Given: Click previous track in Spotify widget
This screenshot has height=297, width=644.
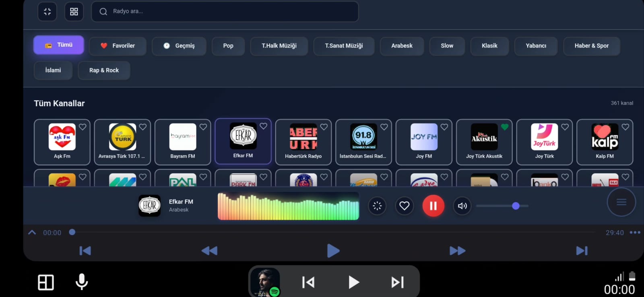Looking at the screenshot, I should click(x=308, y=283).
